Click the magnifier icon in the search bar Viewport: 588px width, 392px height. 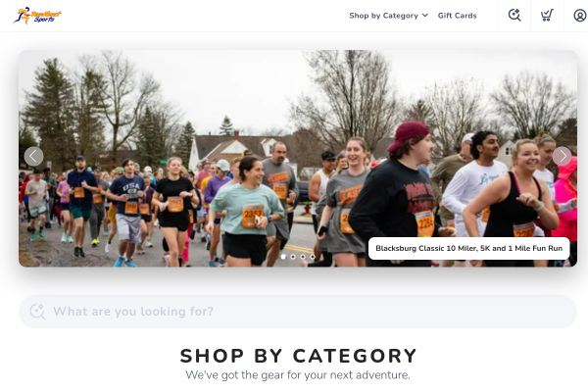pos(37,312)
